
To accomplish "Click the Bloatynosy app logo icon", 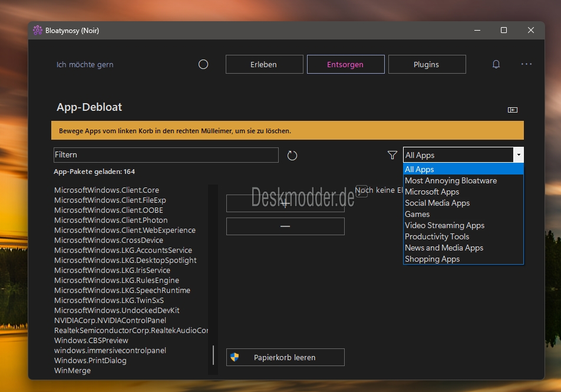I will (38, 31).
